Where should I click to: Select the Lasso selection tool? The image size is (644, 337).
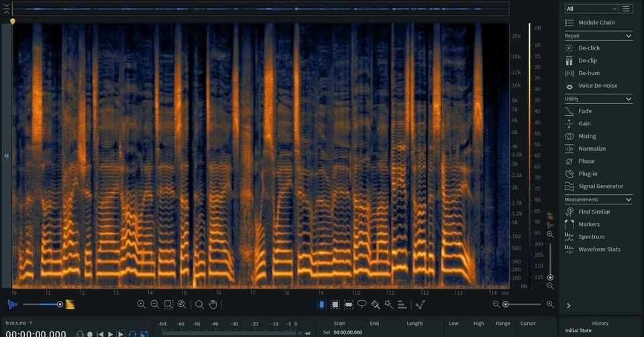click(362, 305)
